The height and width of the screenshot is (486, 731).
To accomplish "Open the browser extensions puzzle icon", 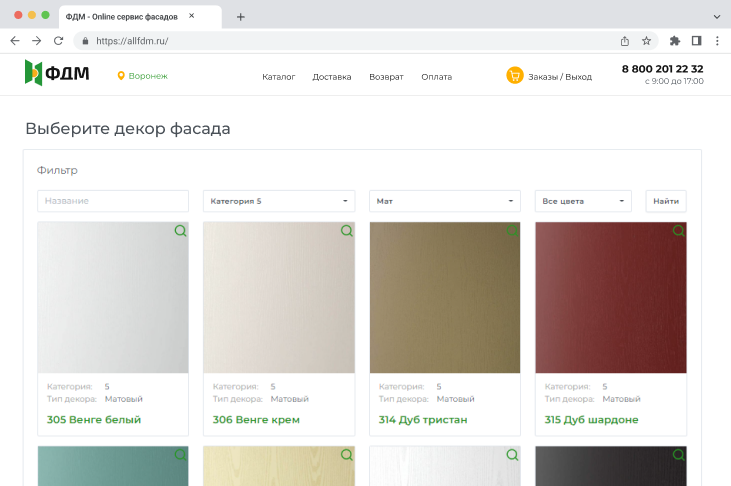I will tap(674, 41).
